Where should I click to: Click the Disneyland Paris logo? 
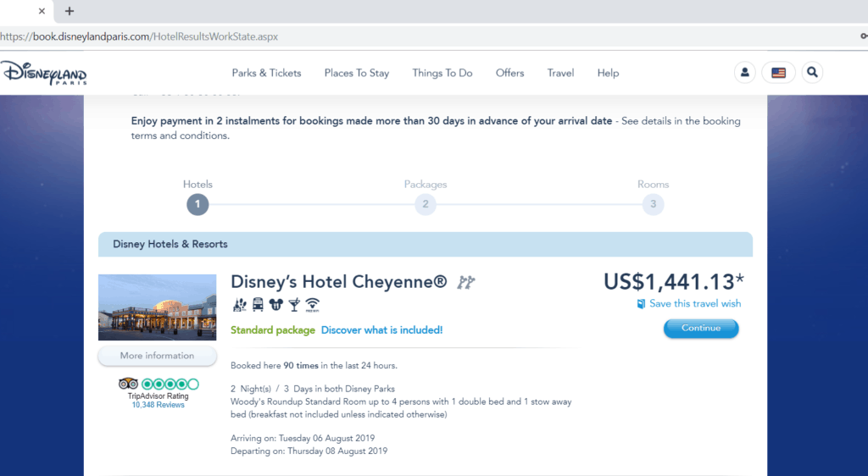pos(44,73)
